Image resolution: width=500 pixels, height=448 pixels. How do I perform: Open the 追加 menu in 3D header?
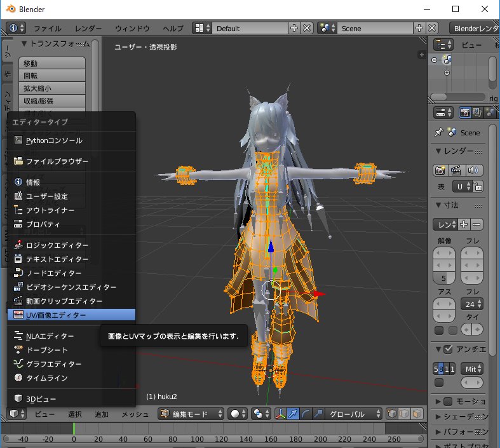tap(102, 414)
